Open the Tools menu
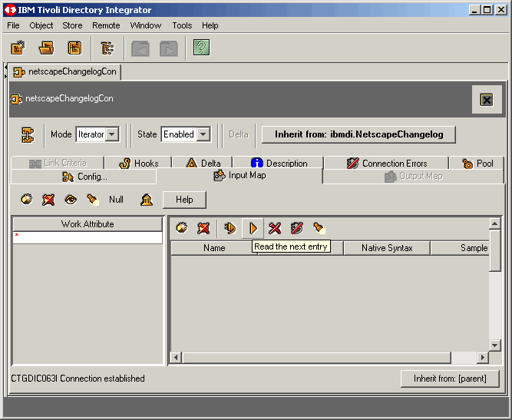 point(182,25)
